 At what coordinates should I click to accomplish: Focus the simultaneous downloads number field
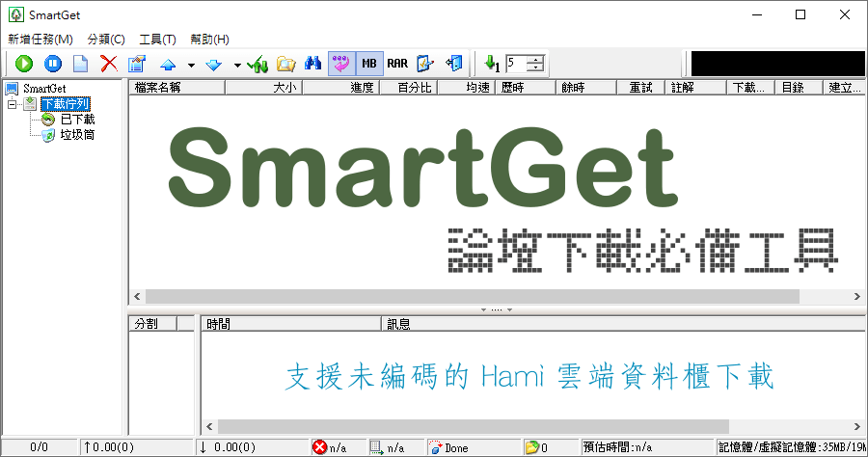[516, 64]
